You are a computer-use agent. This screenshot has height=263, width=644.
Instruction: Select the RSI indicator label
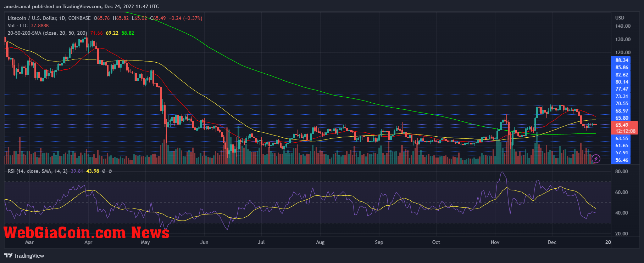pos(38,171)
